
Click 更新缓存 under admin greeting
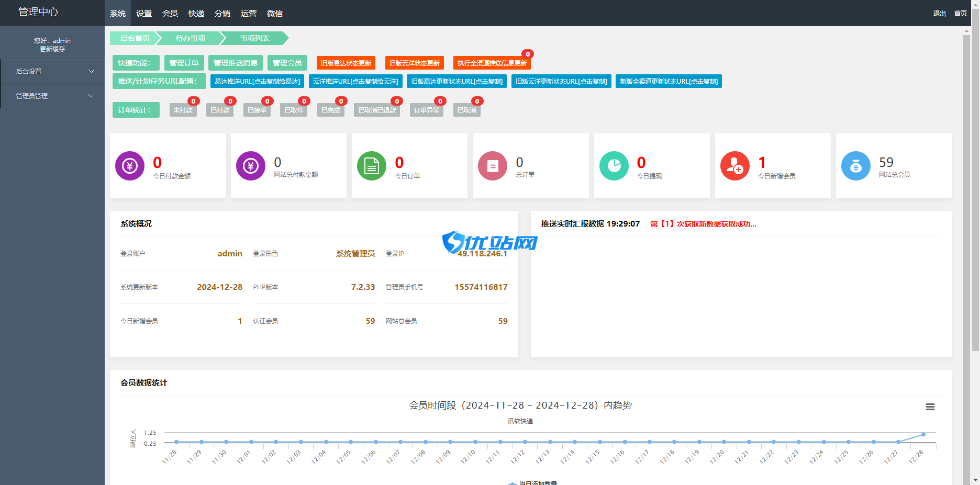[52, 49]
